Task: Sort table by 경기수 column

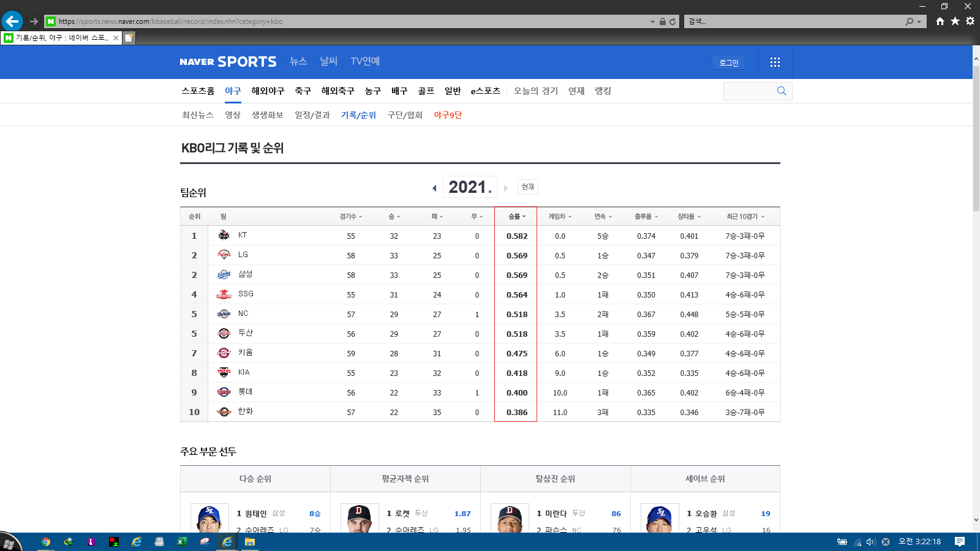Action: 350,216
